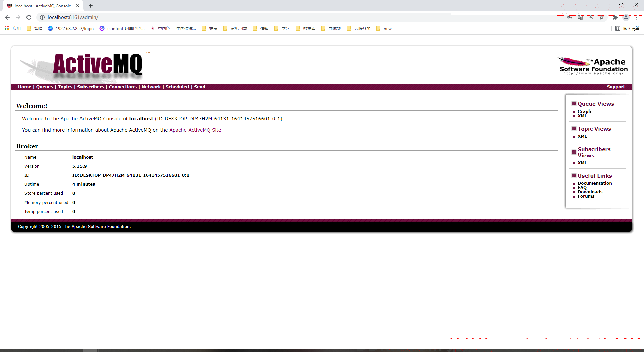Open the Forums useful link
Screen dimensions: 644x352
[x=586, y=196]
